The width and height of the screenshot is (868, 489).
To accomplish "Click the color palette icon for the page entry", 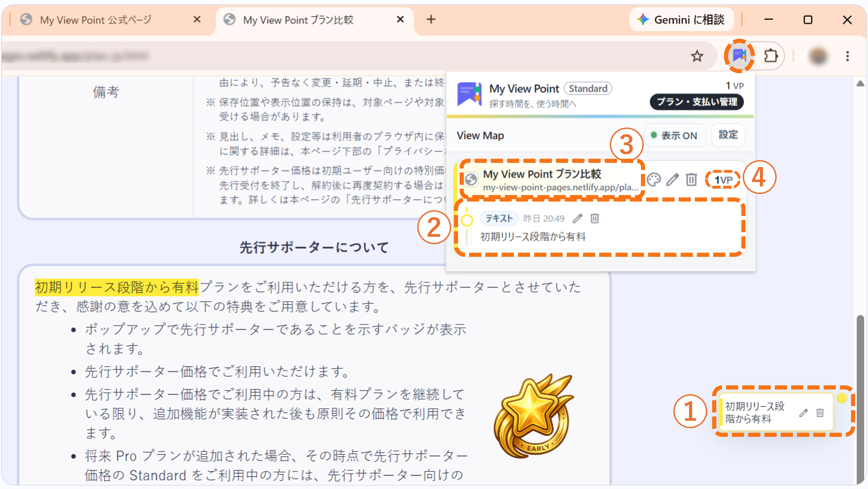I will 654,180.
